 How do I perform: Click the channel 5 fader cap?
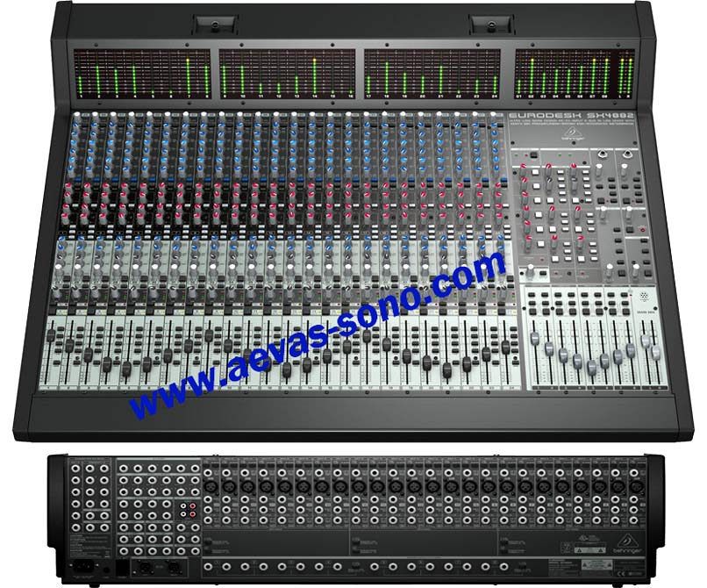tap(126, 368)
